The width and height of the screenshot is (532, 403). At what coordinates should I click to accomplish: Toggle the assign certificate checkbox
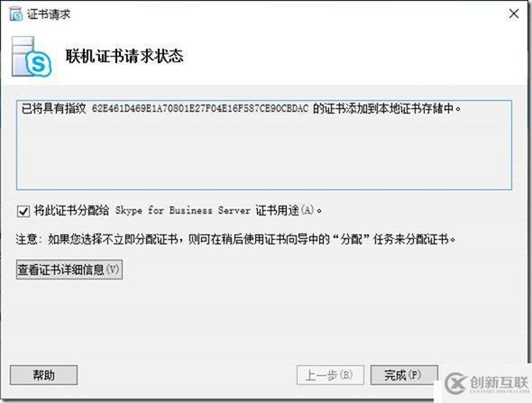tap(23, 211)
